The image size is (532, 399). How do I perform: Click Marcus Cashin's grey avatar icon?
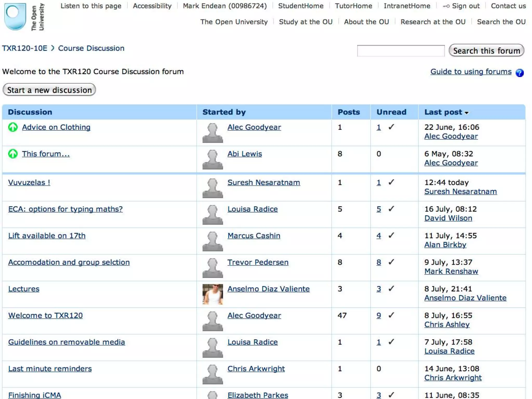pos(212,241)
